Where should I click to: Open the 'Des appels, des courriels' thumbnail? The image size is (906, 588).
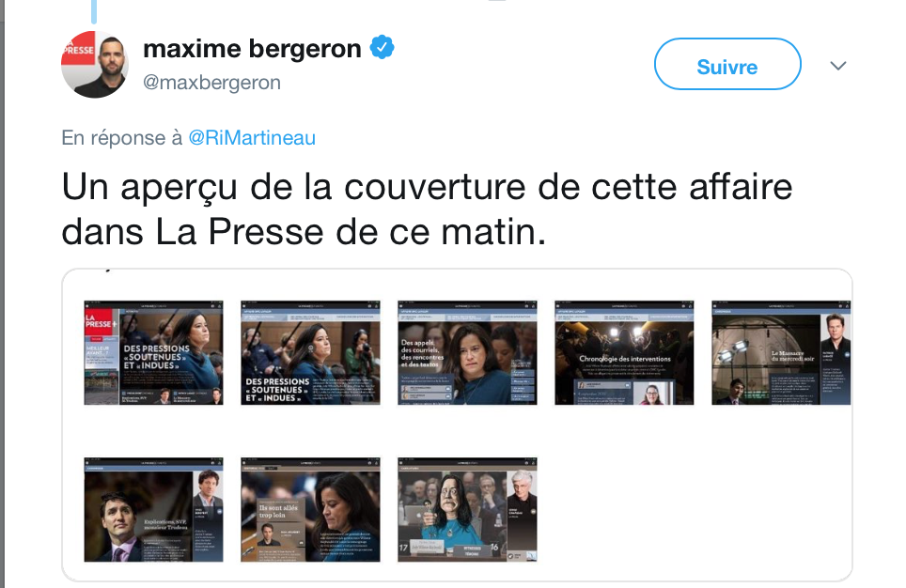point(467,352)
